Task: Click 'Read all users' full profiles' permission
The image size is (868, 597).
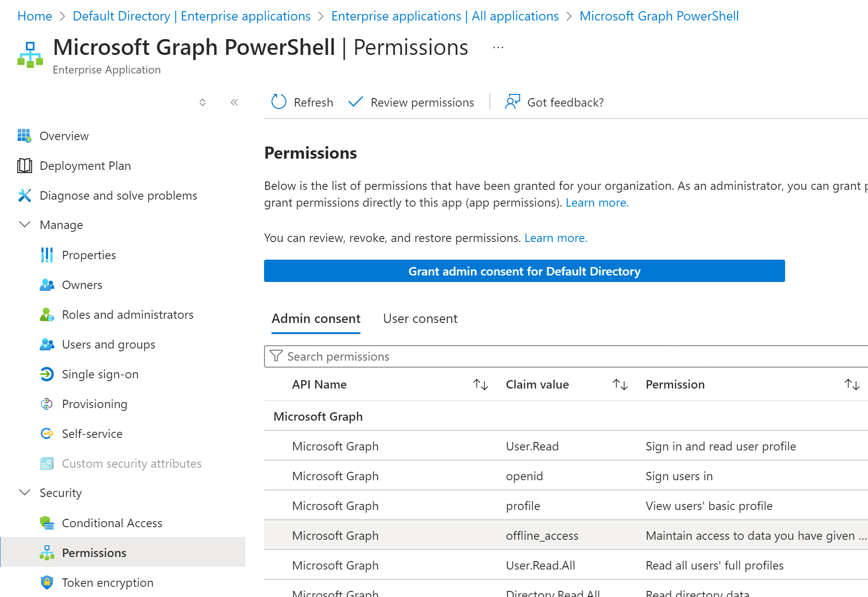Action: coord(714,565)
